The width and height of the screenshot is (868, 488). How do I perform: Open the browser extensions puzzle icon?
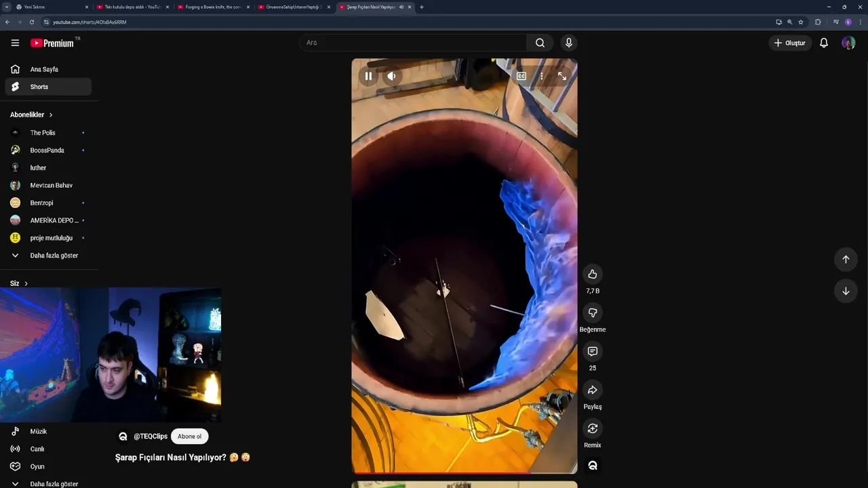[x=818, y=22]
